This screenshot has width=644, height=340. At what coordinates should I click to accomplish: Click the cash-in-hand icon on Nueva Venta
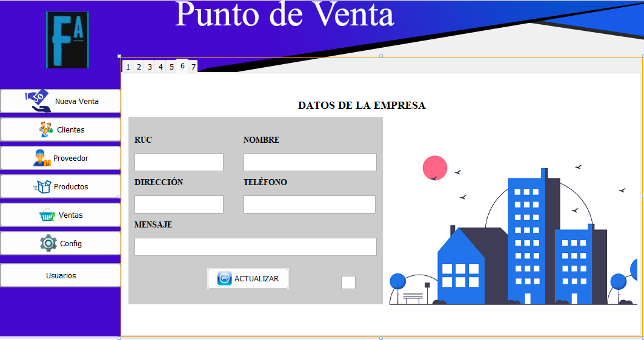click(38, 101)
